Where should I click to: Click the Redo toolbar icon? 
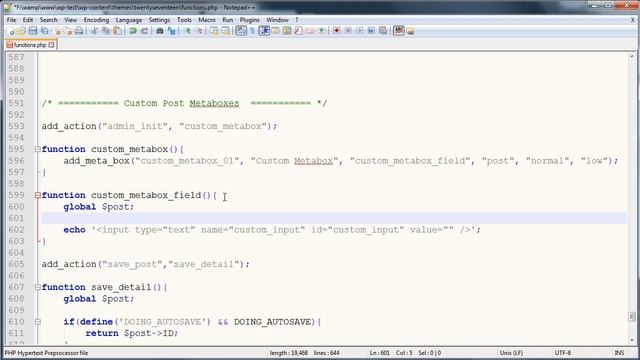pyautogui.click(x=144, y=31)
